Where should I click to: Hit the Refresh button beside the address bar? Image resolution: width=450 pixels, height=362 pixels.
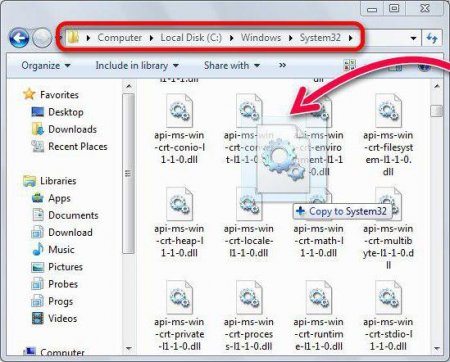pos(432,38)
